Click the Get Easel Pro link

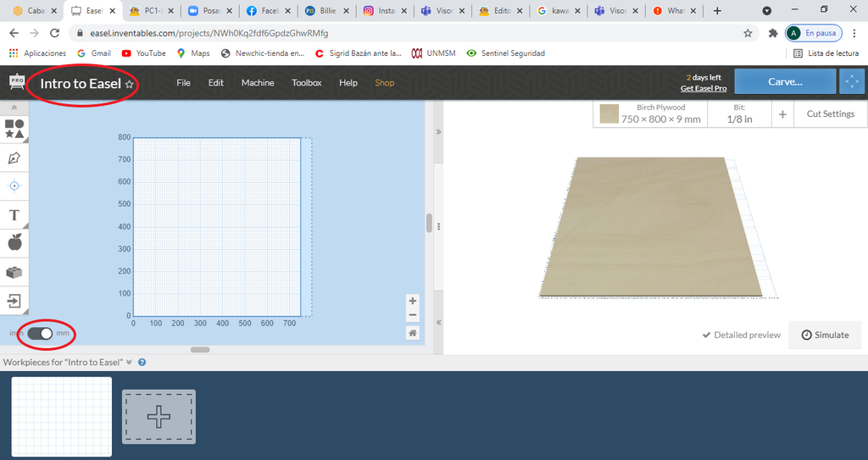pyautogui.click(x=704, y=89)
